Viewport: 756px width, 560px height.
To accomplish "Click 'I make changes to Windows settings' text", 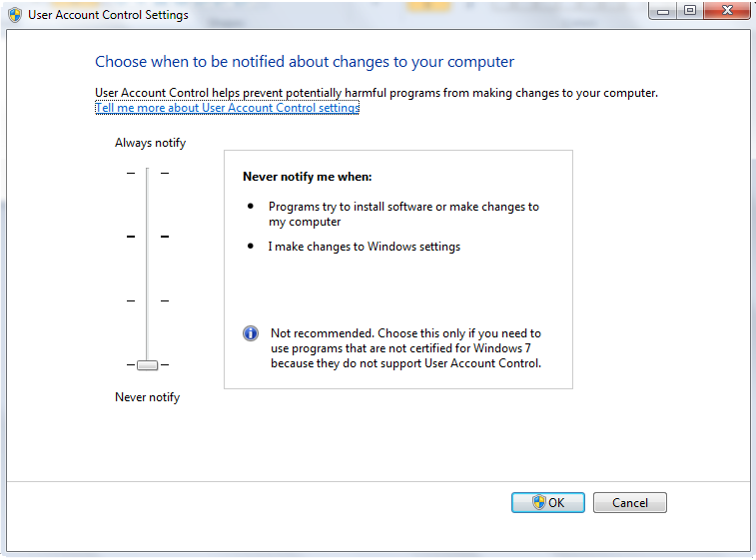I will tap(364, 247).
